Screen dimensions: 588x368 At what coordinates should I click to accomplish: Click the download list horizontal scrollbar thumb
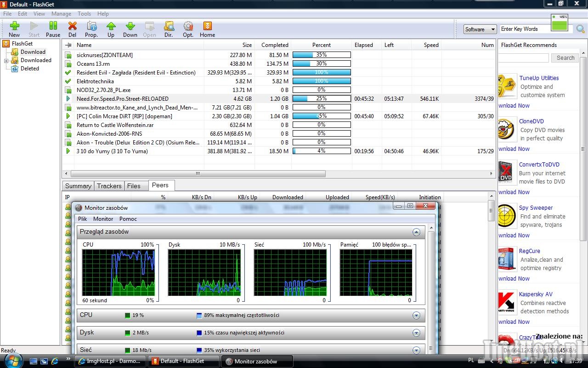point(198,174)
